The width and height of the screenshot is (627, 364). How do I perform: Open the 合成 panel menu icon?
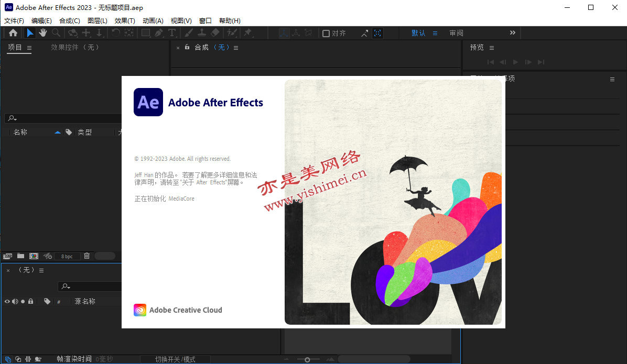(x=236, y=48)
